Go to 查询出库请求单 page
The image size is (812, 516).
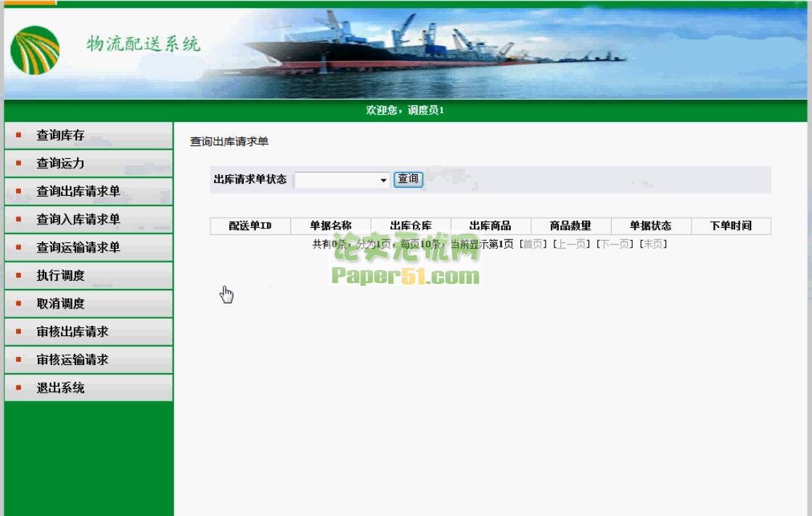[78, 192]
